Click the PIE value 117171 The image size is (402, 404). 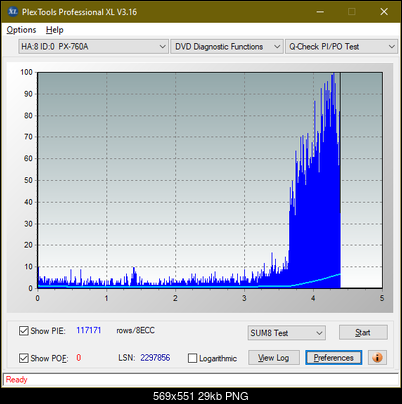[89, 330]
